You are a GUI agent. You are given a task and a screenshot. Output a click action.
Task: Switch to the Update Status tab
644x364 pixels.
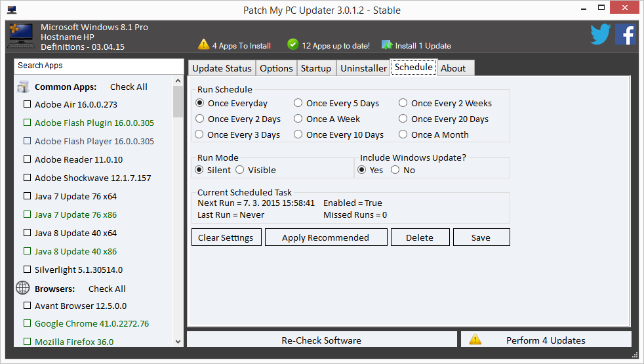(222, 68)
